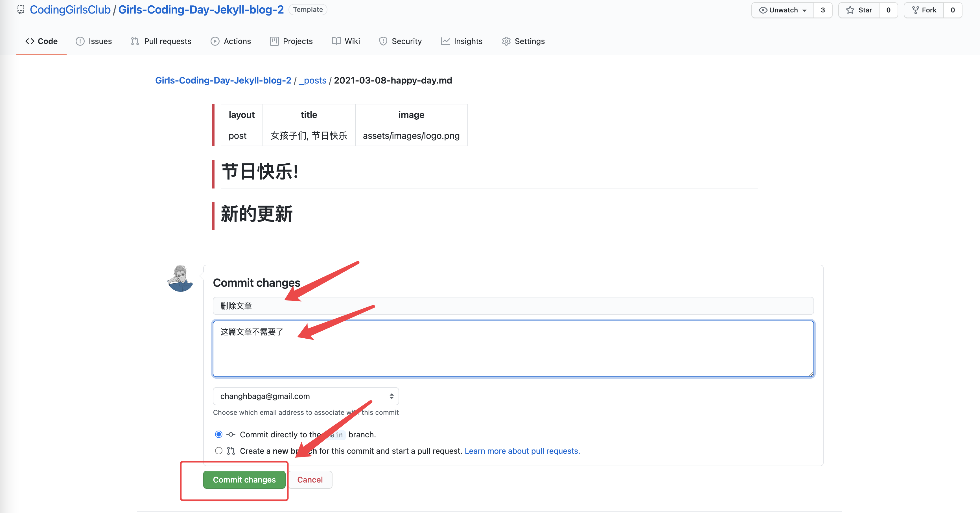Select Commit directly to main branch
The width and height of the screenshot is (980, 513).
[220, 435]
